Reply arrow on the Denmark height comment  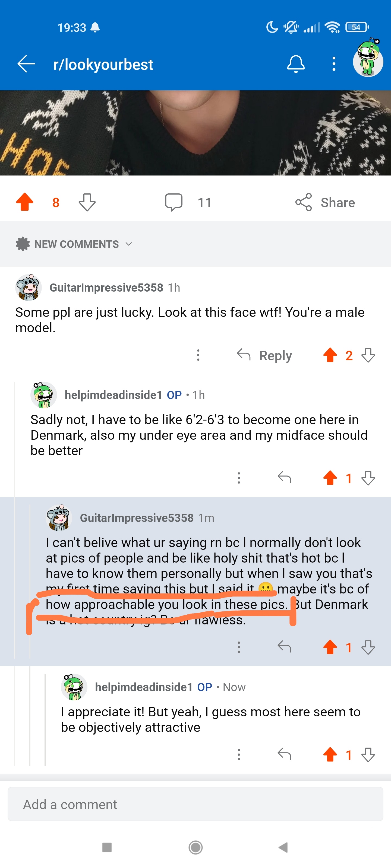pyautogui.click(x=284, y=478)
